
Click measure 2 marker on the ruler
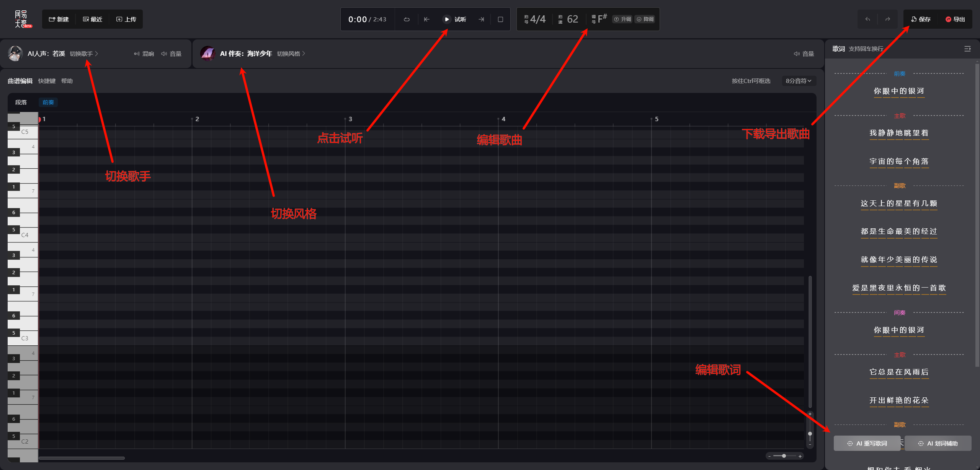click(196, 119)
